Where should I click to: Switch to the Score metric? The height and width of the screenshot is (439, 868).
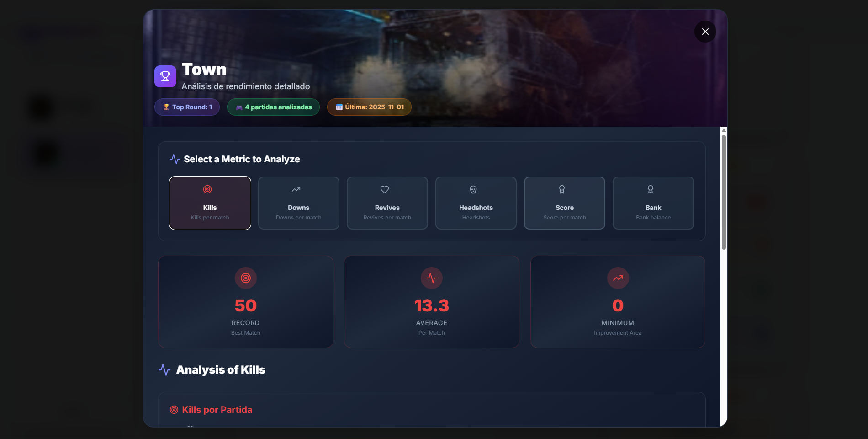tap(564, 203)
